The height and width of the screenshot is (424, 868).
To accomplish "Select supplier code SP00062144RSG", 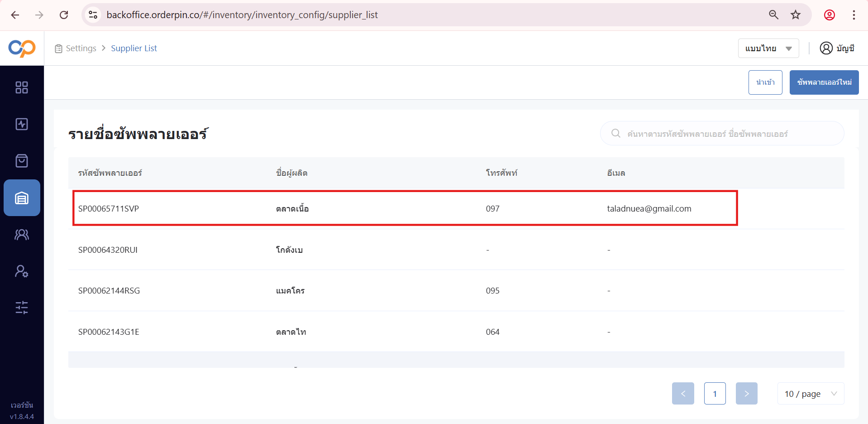I will pyautogui.click(x=109, y=291).
